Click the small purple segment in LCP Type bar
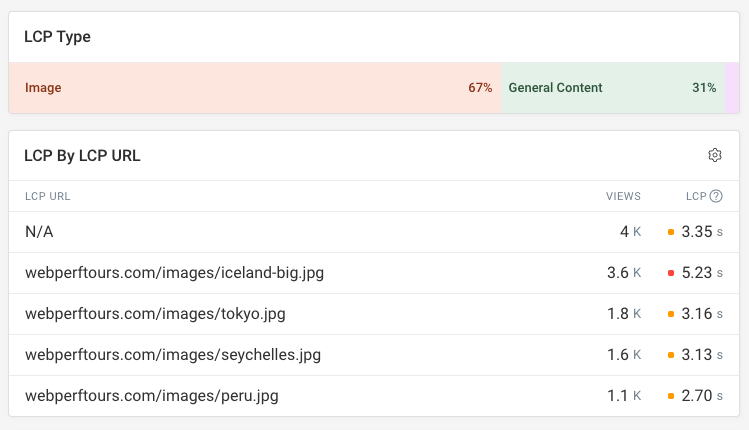The height and width of the screenshot is (430, 749). pyautogui.click(x=732, y=88)
